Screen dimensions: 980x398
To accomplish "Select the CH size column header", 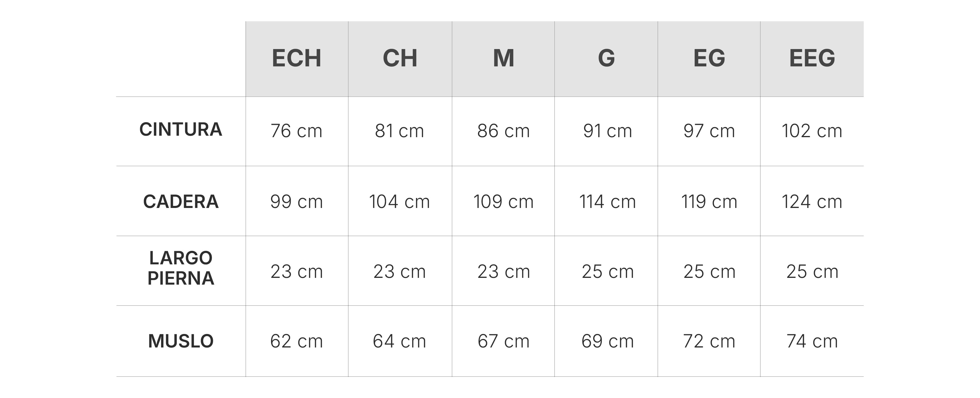I will coord(400,58).
